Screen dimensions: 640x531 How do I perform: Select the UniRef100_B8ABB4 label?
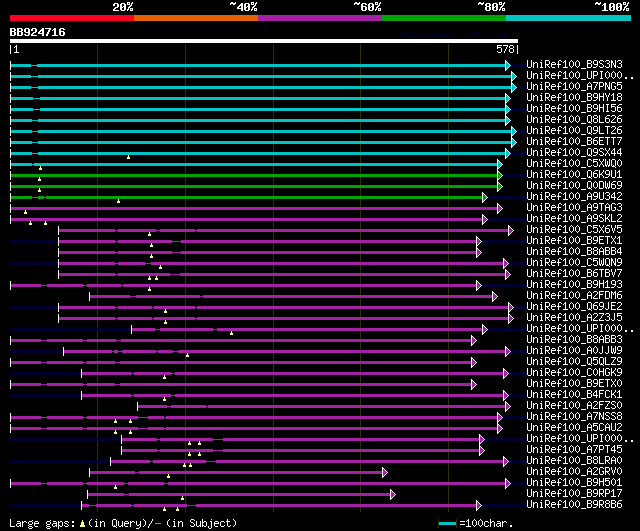pyautogui.click(x=574, y=252)
